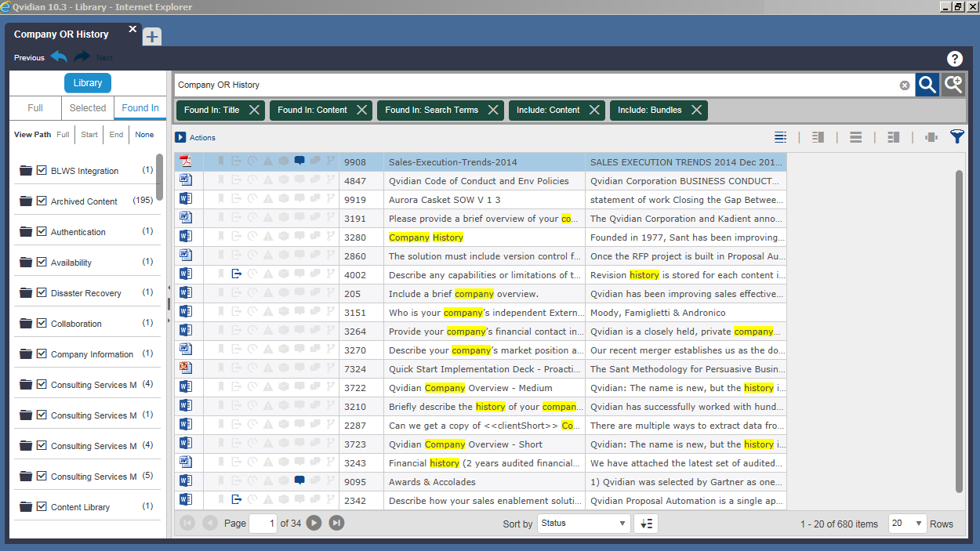Open the Sort by Status dropdown
This screenshot has height=551, width=980.
584,524
